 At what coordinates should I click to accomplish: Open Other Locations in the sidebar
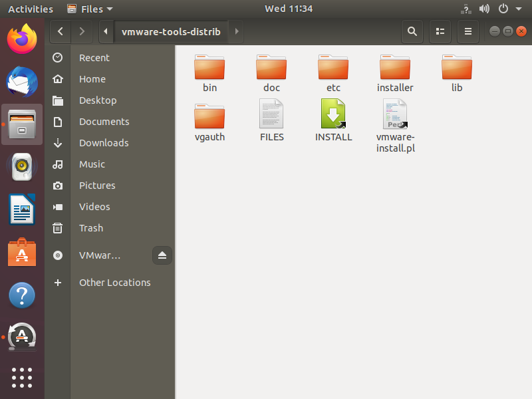click(114, 282)
